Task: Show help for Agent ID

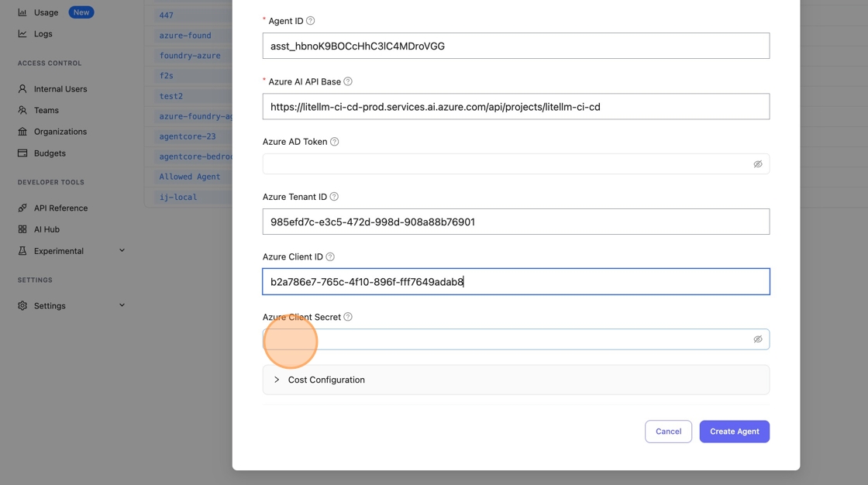Action: click(311, 20)
